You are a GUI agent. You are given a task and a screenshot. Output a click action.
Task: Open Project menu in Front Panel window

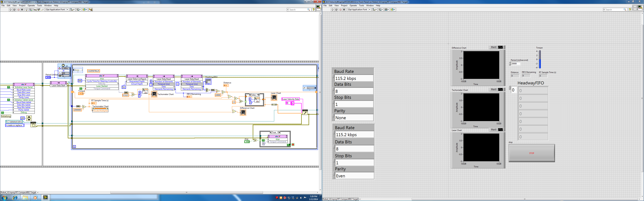[x=344, y=6]
